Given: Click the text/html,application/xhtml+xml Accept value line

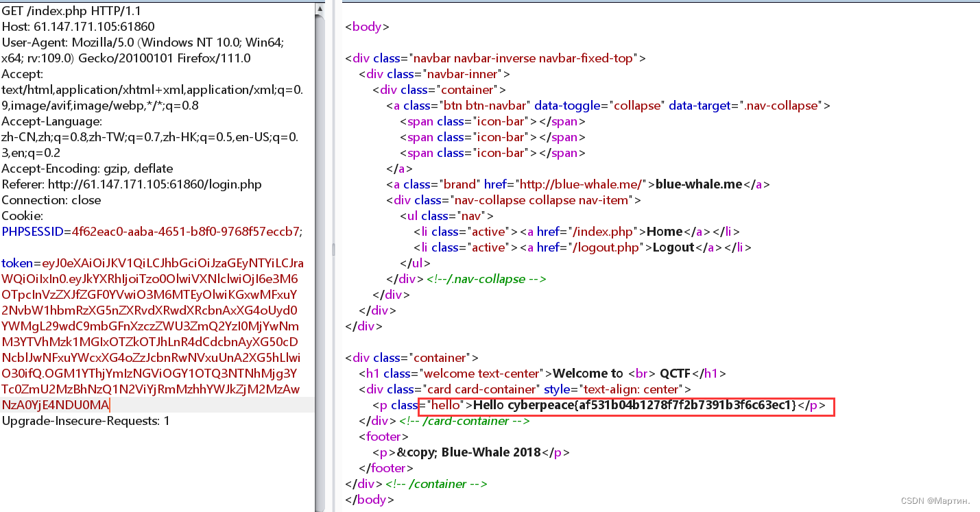Looking at the screenshot, I should point(152,90).
